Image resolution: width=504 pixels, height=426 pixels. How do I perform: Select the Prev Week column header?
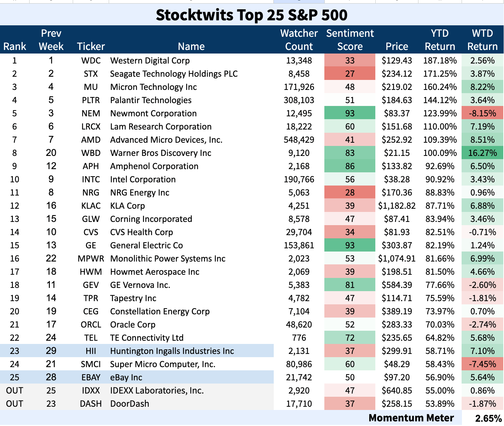51,40
